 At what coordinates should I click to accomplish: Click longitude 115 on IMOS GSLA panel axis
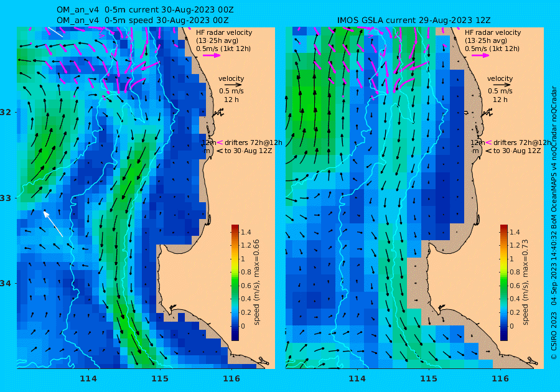[429, 379]
